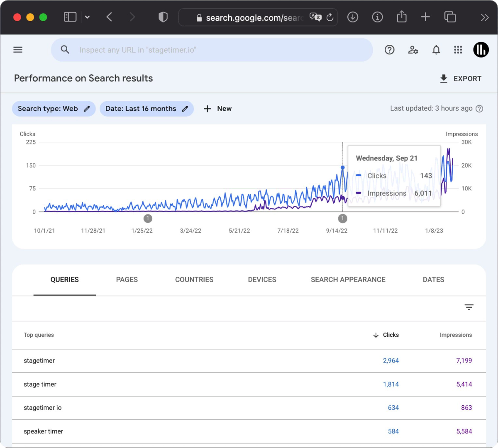
Task: Open Date: Last 16 months chip
Action: 146,109
